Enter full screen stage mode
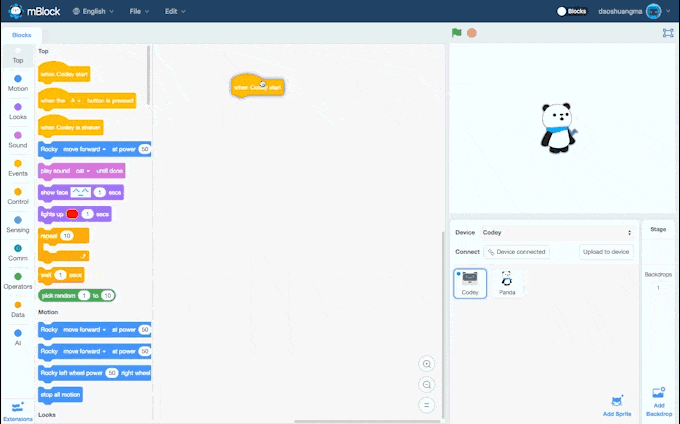 [x=668, y=33]
